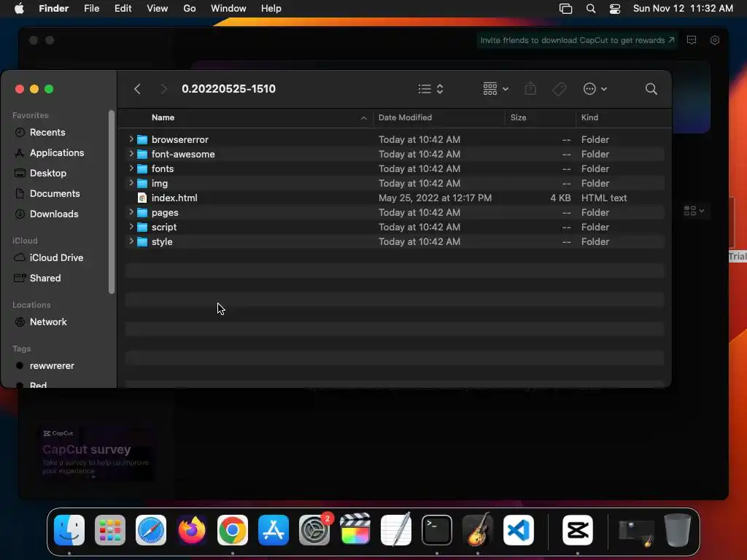Open the Apple menu
This screenshot has width=747, height=560.
tap(19, 9)
